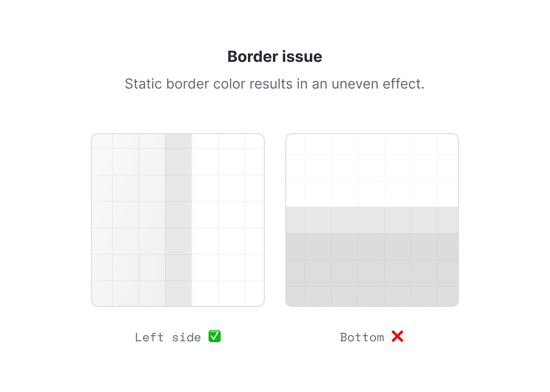Click the green checkmark emoji icon
Viewport: 550px width, 392px height.
tap(214, 337)
